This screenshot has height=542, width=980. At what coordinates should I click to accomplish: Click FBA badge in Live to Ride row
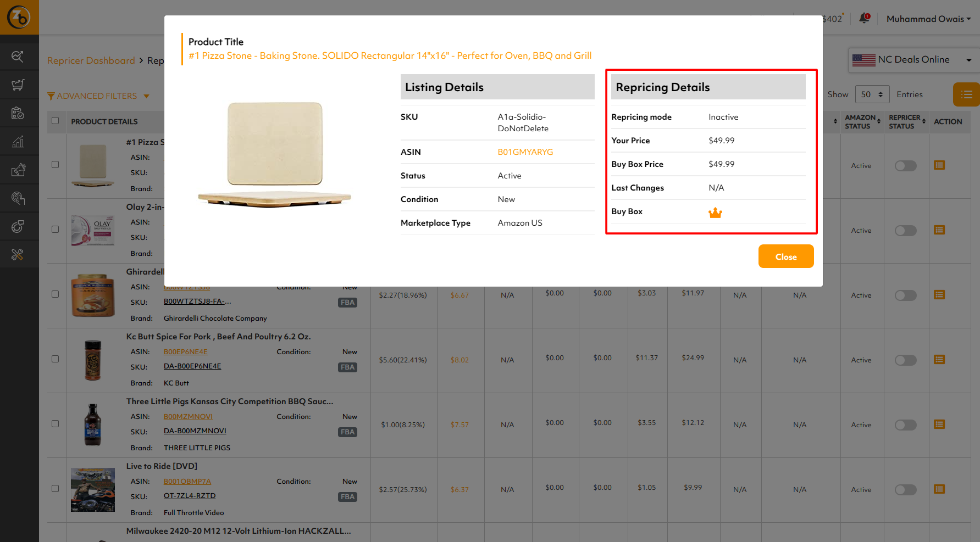[347, 497]
